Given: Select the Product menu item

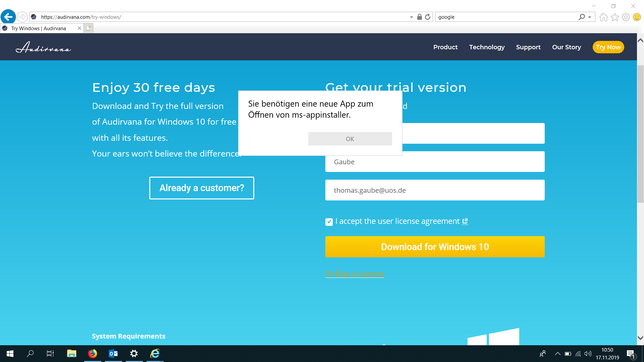Looking at the screenshot, I should [x=445, y=47].
